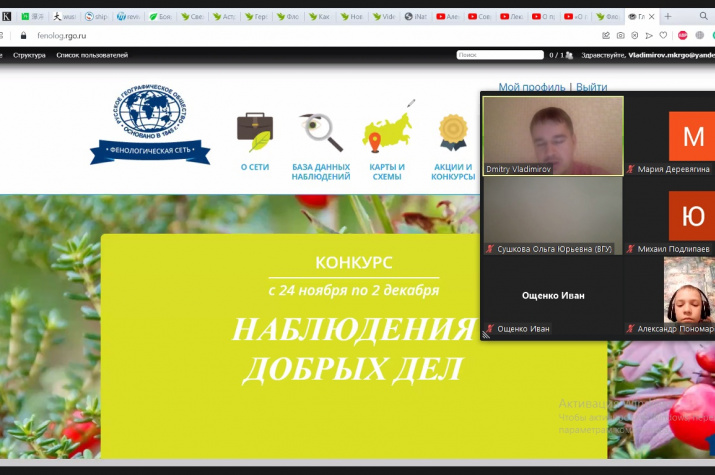Open Карты и схемы map icon

coord(387,127)
